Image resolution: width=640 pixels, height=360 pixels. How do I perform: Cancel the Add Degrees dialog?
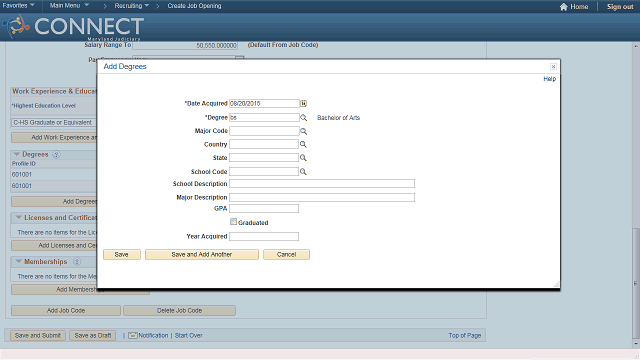(x=286, y=254)
